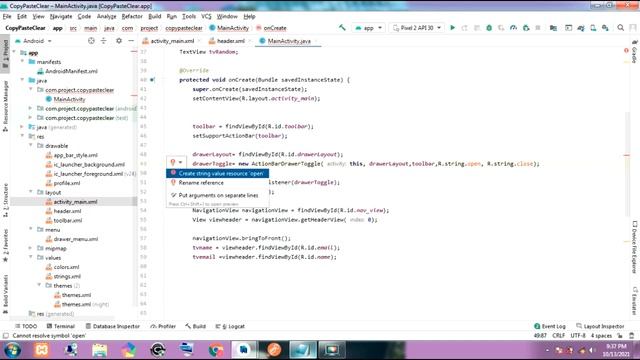Click the 4 spaces indent setting

click(601, 336)
